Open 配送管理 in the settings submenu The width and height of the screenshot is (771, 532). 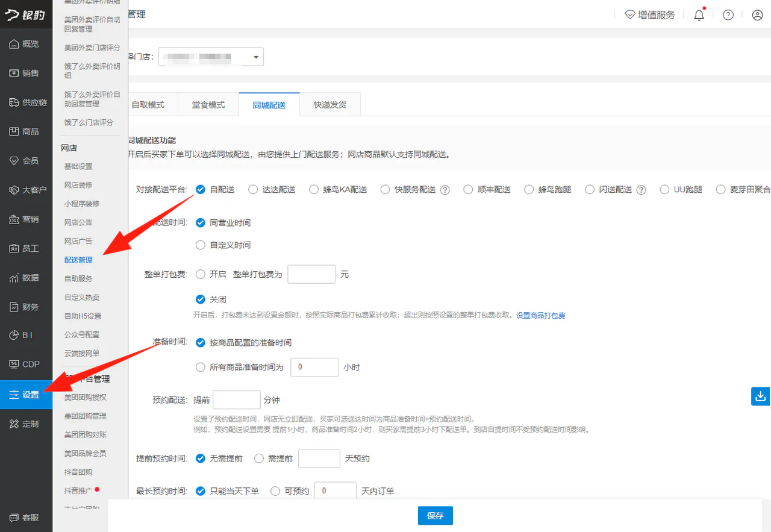click(78, 260)
